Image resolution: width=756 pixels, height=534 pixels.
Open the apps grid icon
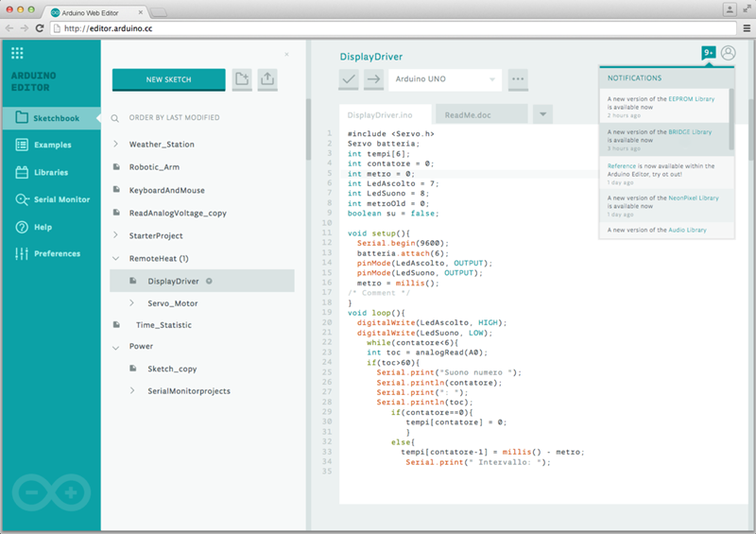(17, 53)
